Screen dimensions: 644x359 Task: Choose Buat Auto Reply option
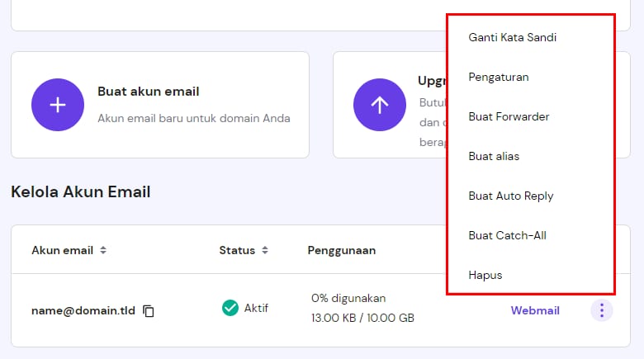click(x=510, y=196)
